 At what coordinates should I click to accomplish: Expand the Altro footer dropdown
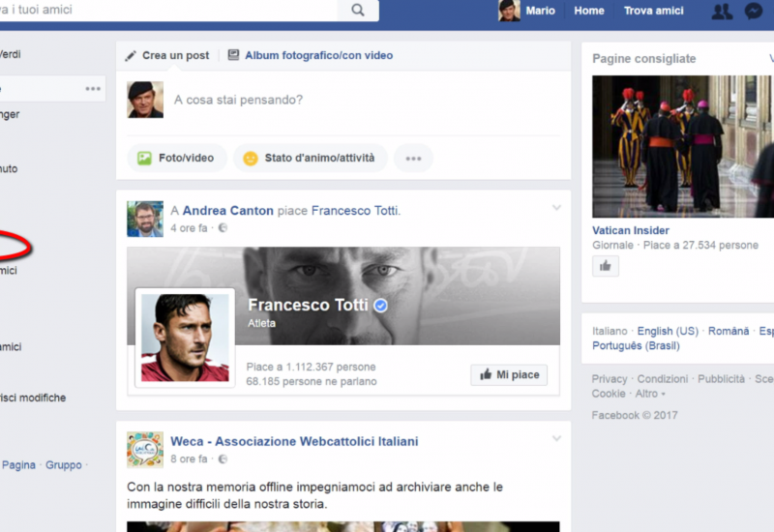[650, 394]
